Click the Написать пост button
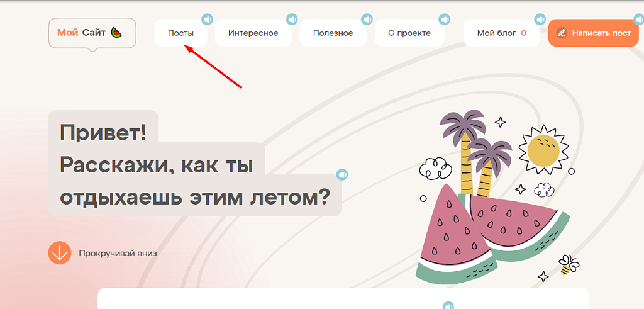This screenshot has height=309, width=644. (594, 33)
